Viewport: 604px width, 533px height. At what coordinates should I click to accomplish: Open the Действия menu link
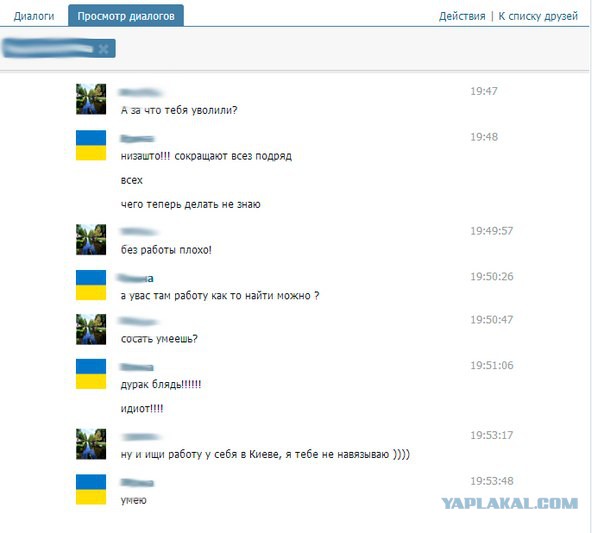[x=462, y=16]
